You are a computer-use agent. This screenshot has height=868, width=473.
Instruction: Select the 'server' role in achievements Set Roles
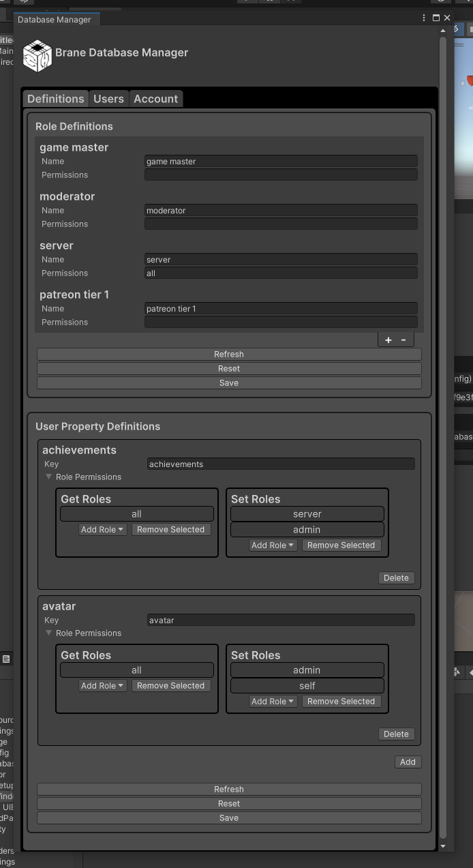click(x=307, y=514)
